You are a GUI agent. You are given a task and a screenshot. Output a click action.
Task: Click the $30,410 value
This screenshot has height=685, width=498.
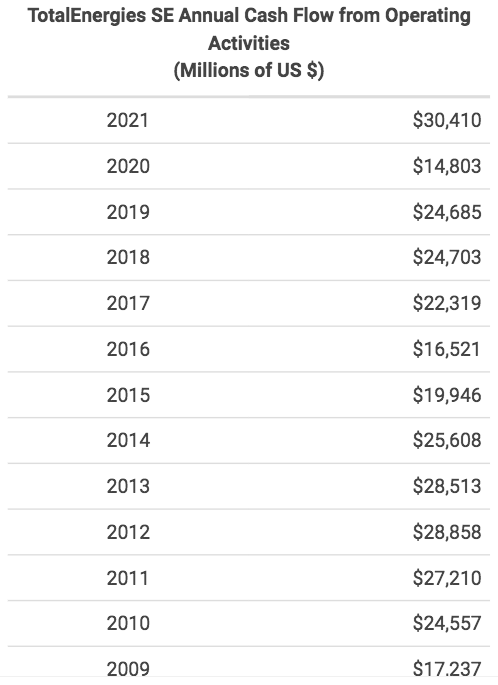pyautogui.click(x=447, y=121)
